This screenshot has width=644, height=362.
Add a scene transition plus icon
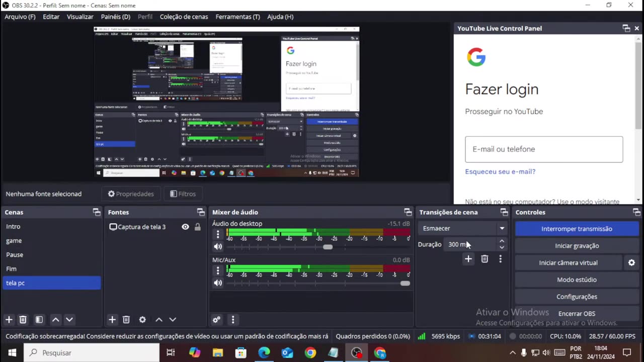click(x=468, y=259)
